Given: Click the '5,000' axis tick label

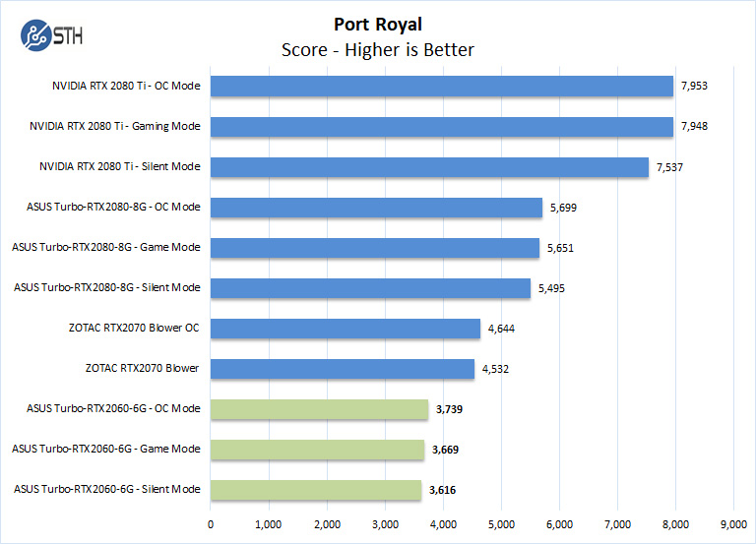Looking at the screenshot, I should tap(501, 524).
